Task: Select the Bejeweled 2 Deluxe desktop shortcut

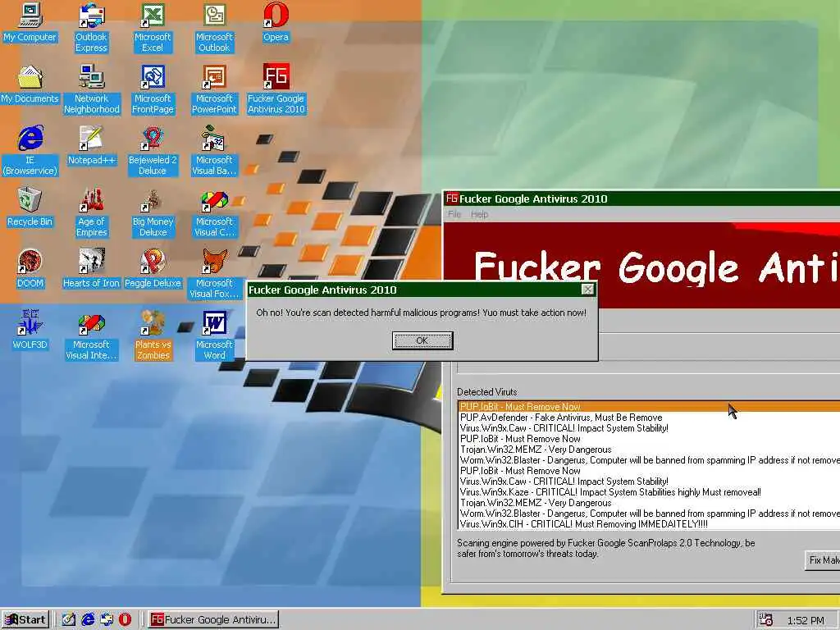Action: pyautogui.click(x=153, y=151)
